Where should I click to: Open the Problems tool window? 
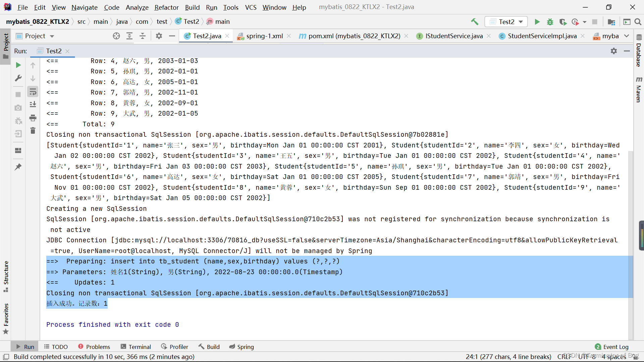point(94,347)
